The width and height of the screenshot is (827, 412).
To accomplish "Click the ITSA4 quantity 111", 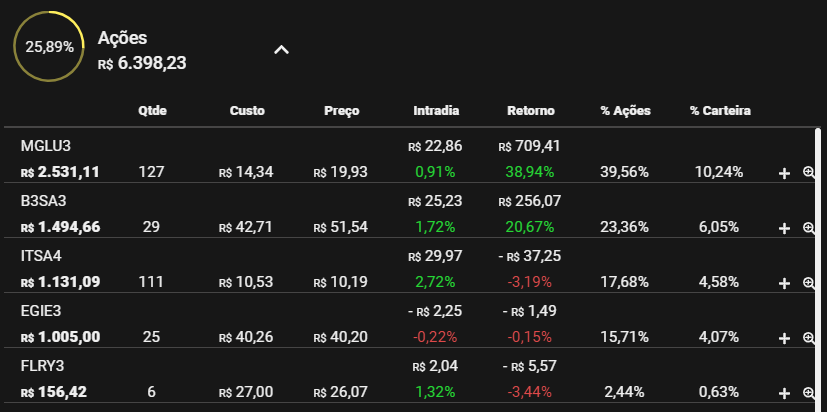I will pos(152,282).
